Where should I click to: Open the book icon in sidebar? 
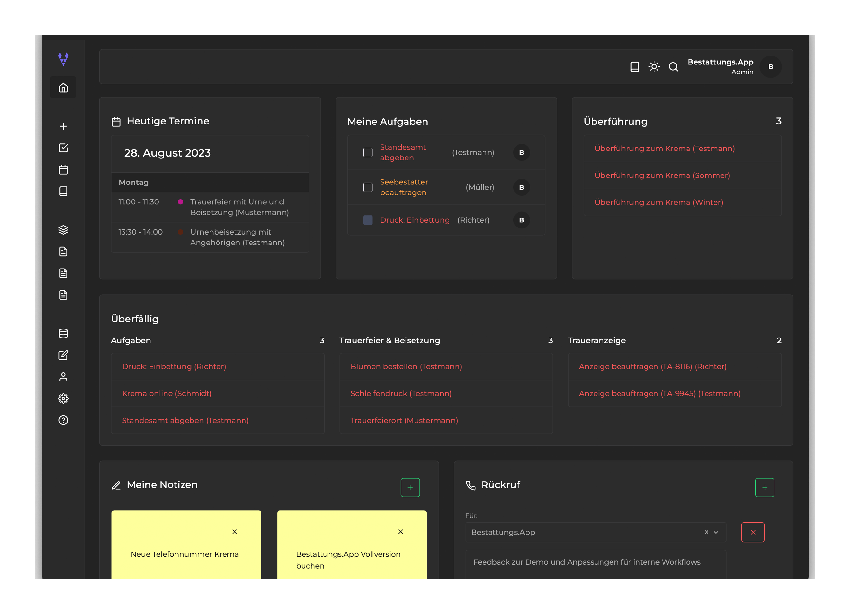coord(64,191)
